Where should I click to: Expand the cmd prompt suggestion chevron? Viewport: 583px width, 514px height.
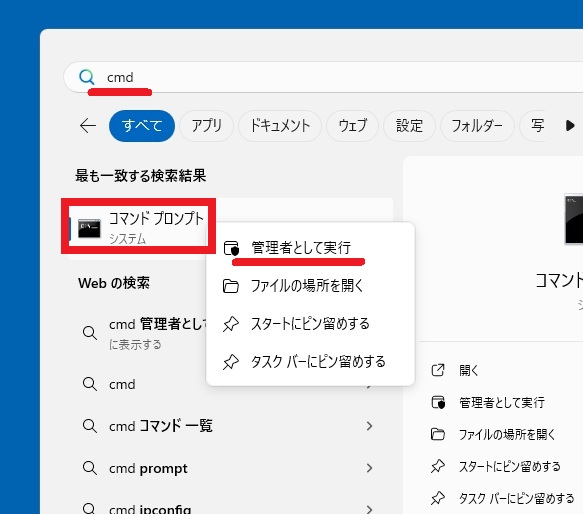click(369, 468)
